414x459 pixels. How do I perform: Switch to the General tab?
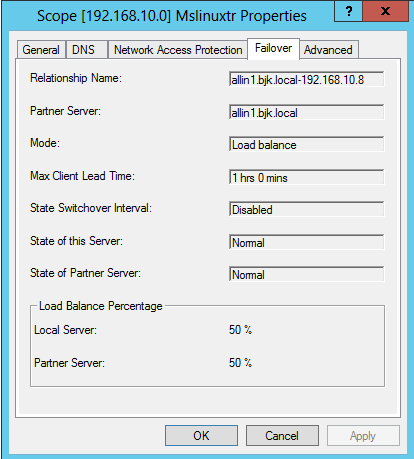tap(41, 50)
